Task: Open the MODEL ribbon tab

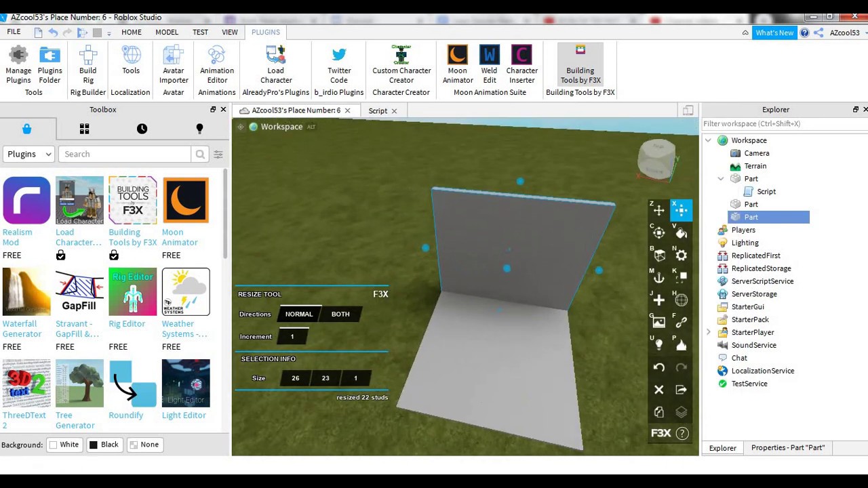Action: point(167,32)
